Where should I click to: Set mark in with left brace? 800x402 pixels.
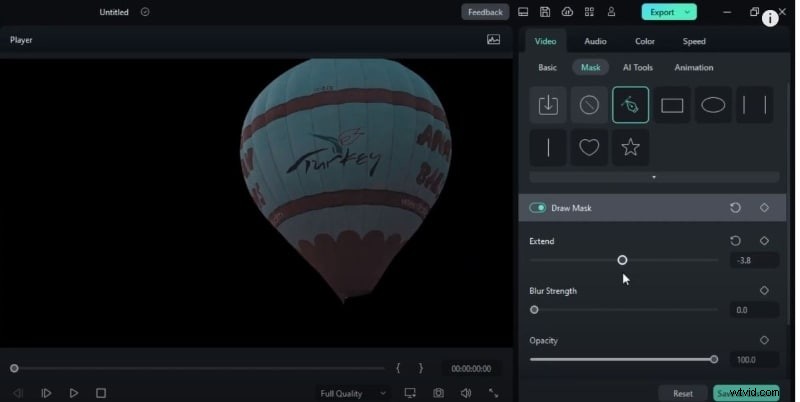[x=398, y=368]
